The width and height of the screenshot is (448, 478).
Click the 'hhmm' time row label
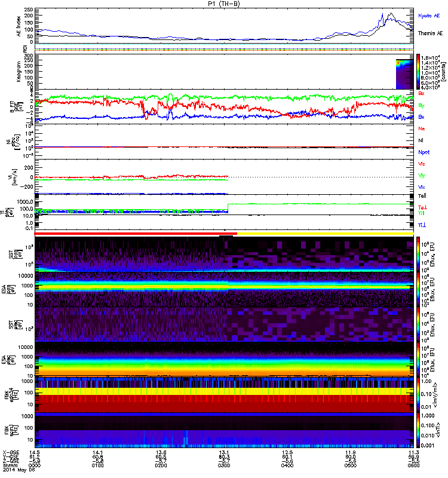click(11, 465)
